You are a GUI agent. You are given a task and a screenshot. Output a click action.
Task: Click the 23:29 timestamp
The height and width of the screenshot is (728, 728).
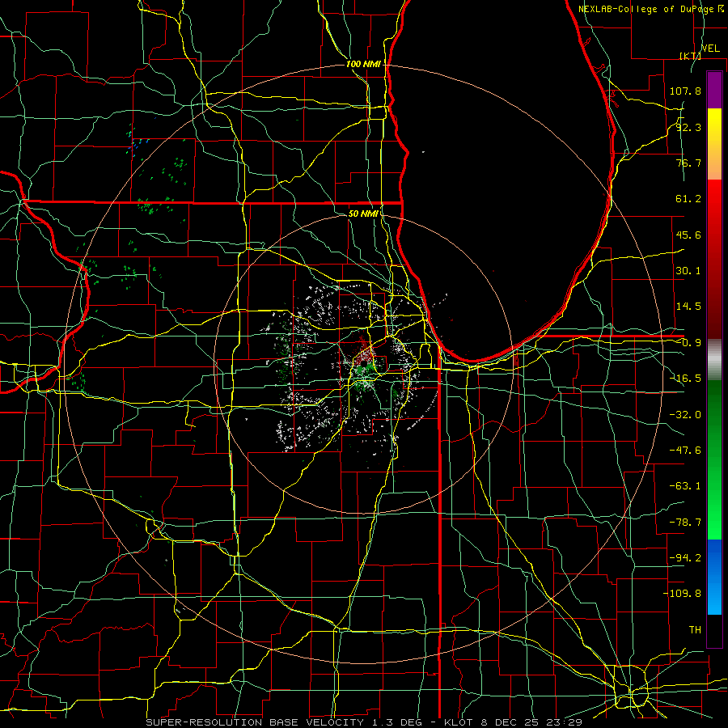(565, 722)
